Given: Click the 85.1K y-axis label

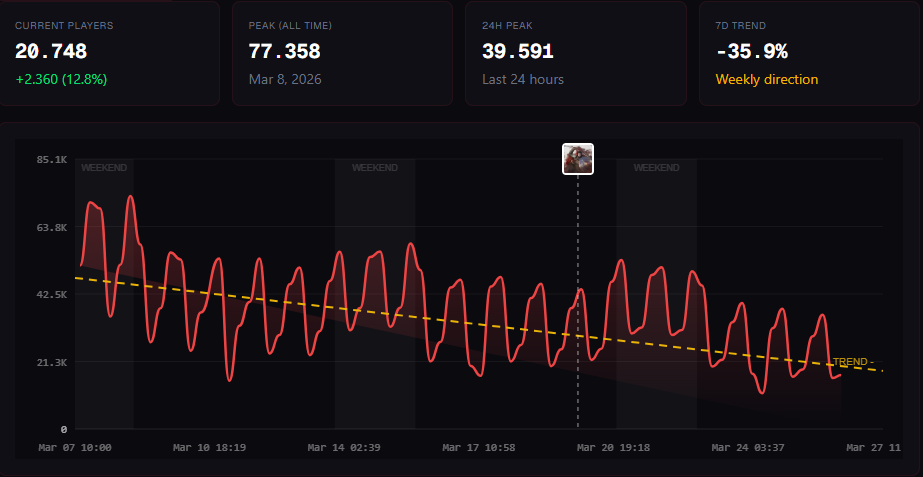Looking at the screenshot, I should click(x=52, y=160).
